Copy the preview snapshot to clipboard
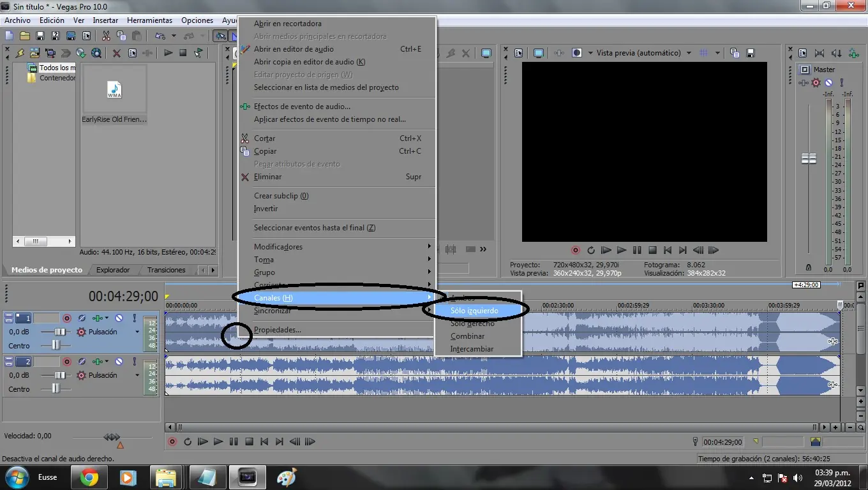The width and height of the screenshot is (868, 490). [x=735, y=53]
